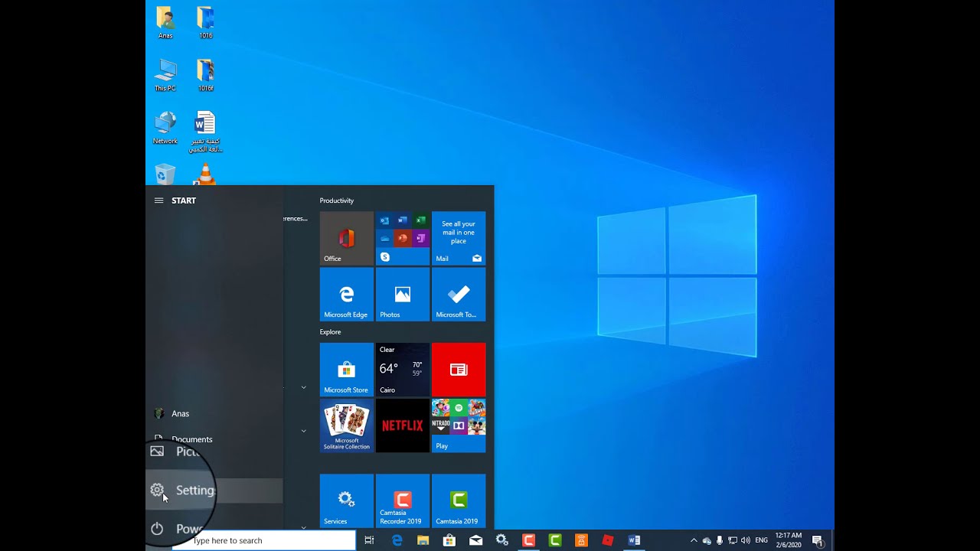The height and width of the screenshot is (551, 980).
Task: Select the Word document on the desktop
Action: click(205, 131)
